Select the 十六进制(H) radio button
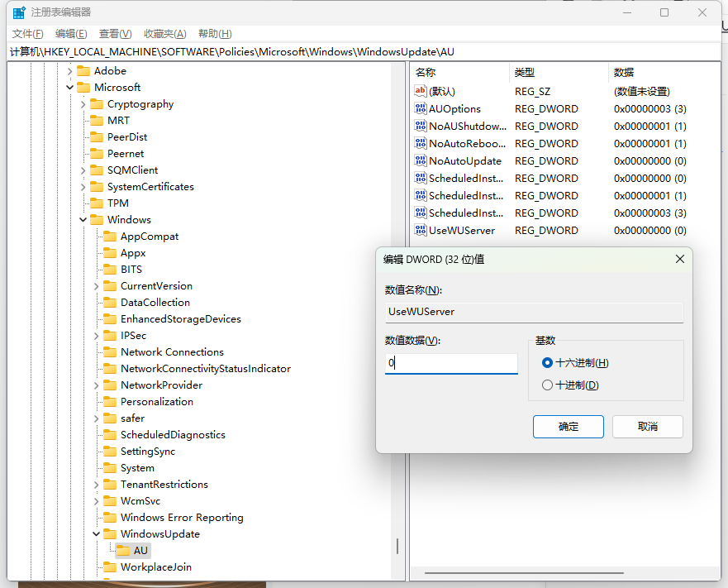The height and width of the screenshot is (588, 728). coord(548,362)
